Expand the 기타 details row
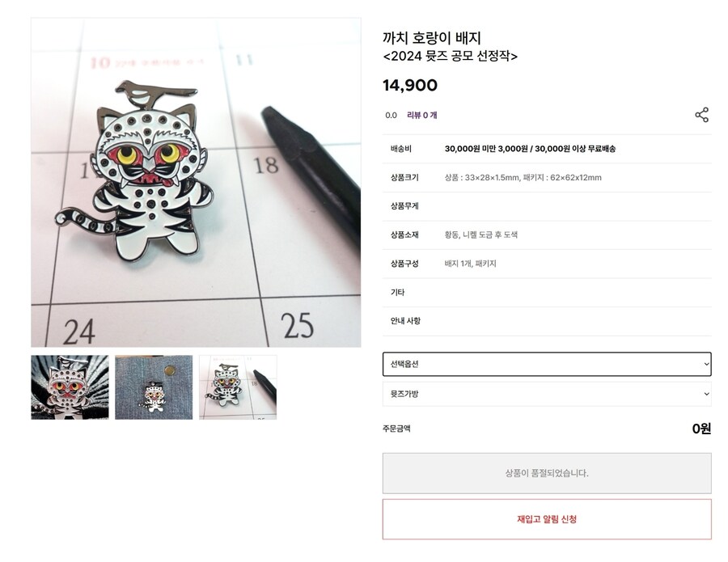Viewport: 728px width, 562px height. pos(546,292)
